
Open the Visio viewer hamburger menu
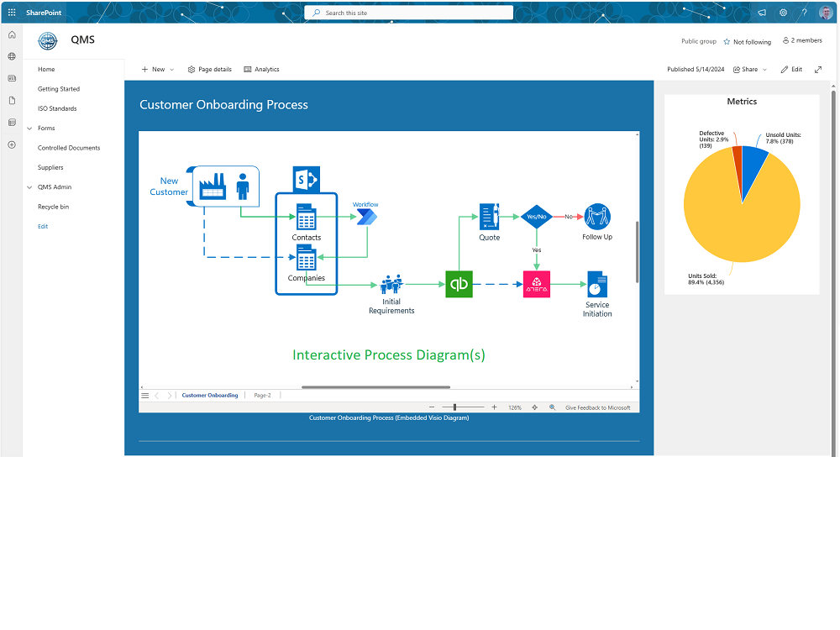coord(144,395)
